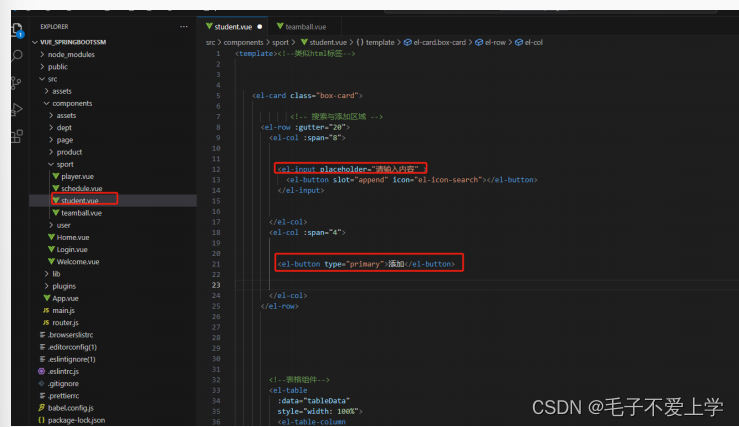Click the Vue icon beside App.vue
The width and height of the screenshot is (739, 427).
click(x=47, y=298)
